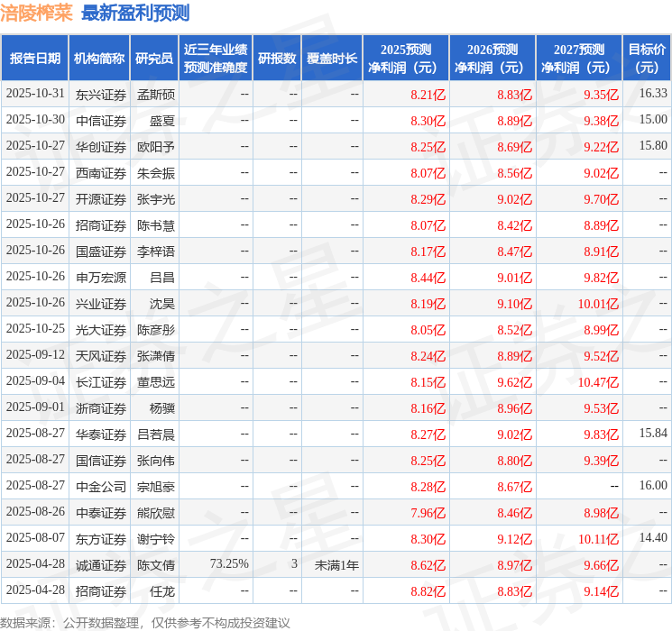Click the 近三年业绩预测准确度 column header
This screenshot has height=631, width=672.
[216, 58]
